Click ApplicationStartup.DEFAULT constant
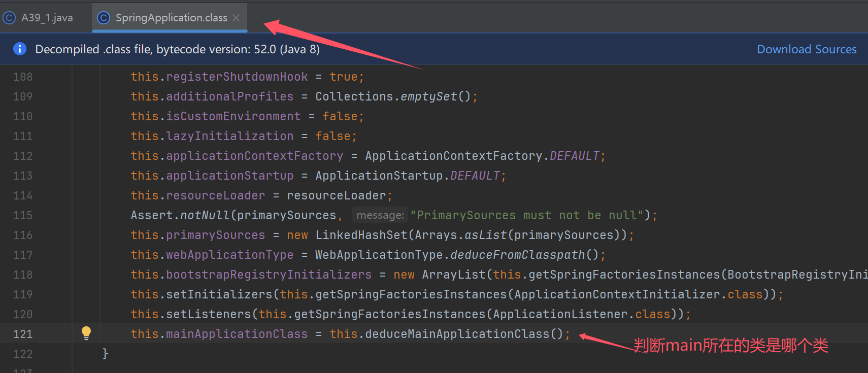 click(x=408, y=176)
